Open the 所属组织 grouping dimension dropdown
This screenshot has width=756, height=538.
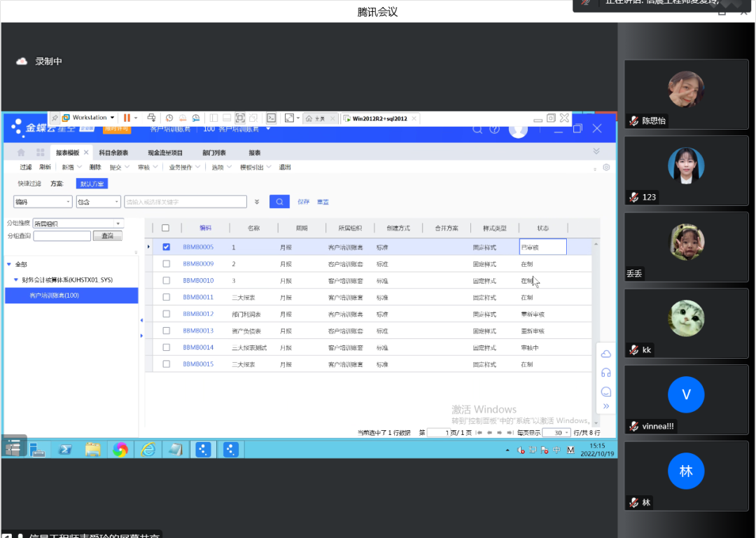point(118,223)
